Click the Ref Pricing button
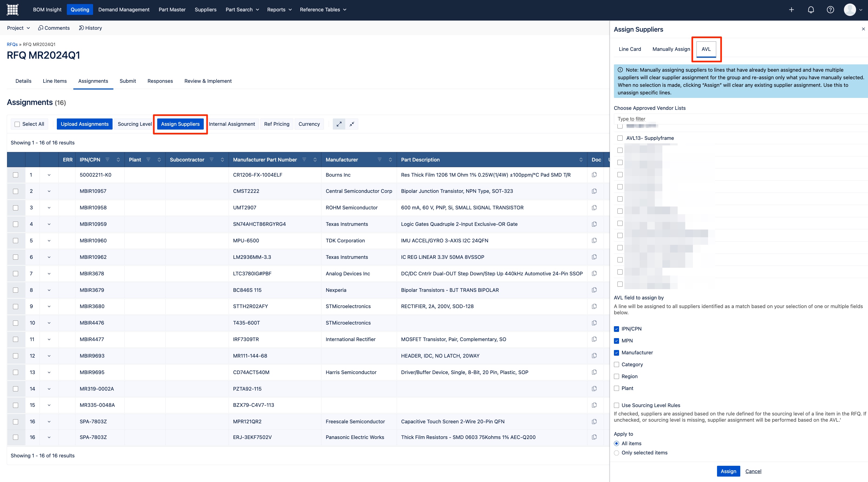The height and width of the screenshot is (482, 868). pos(277,124)
